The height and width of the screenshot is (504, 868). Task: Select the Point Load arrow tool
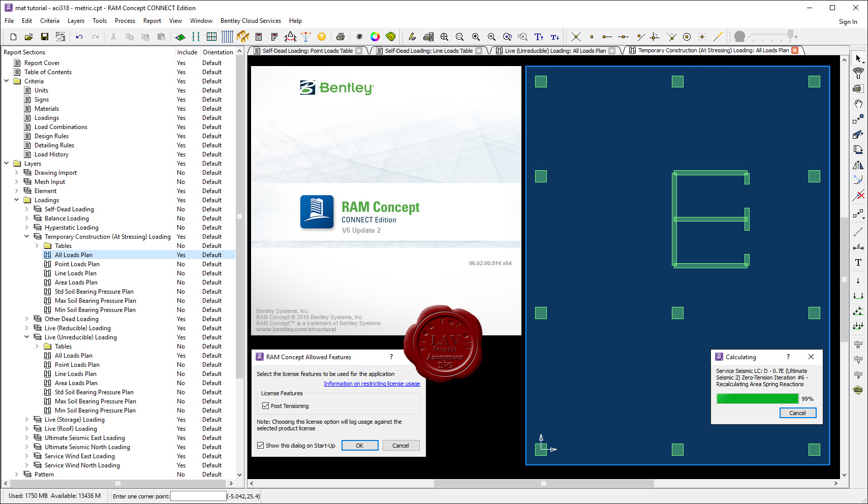(x=858, y=280)
